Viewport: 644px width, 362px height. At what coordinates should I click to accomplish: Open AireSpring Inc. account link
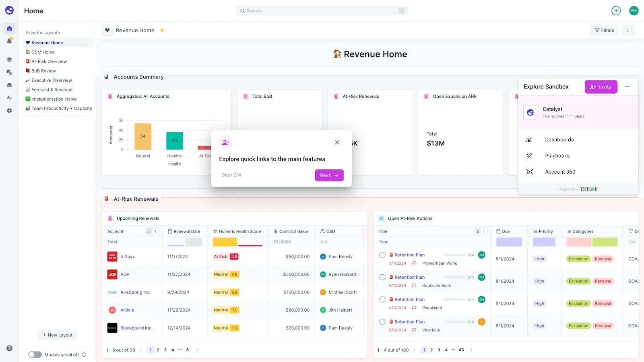(x=135, y=292)
